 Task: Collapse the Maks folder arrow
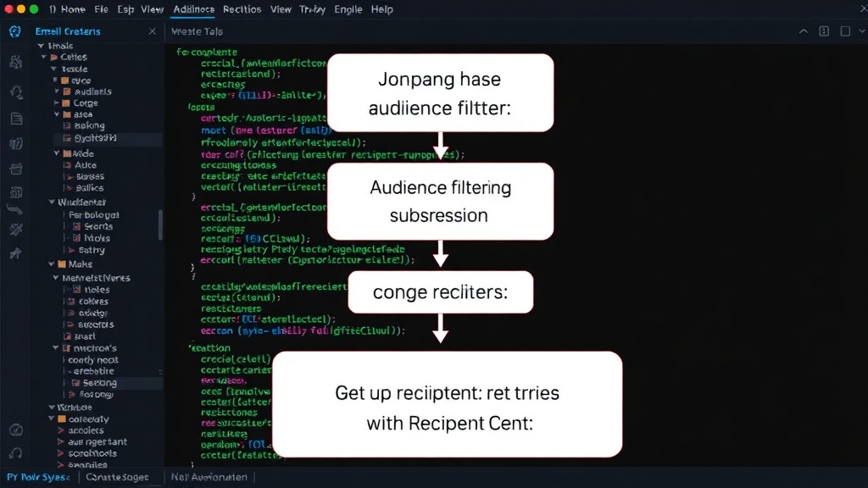coord(52,264)
